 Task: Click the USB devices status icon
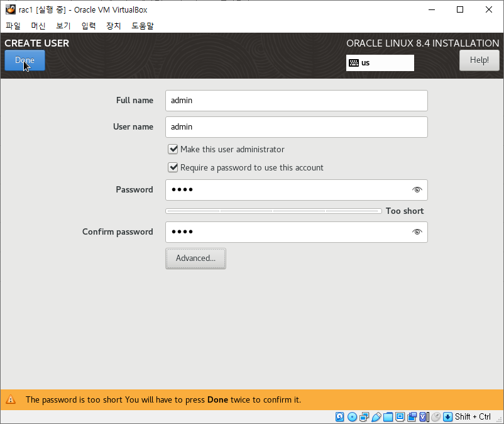(376, 417)
